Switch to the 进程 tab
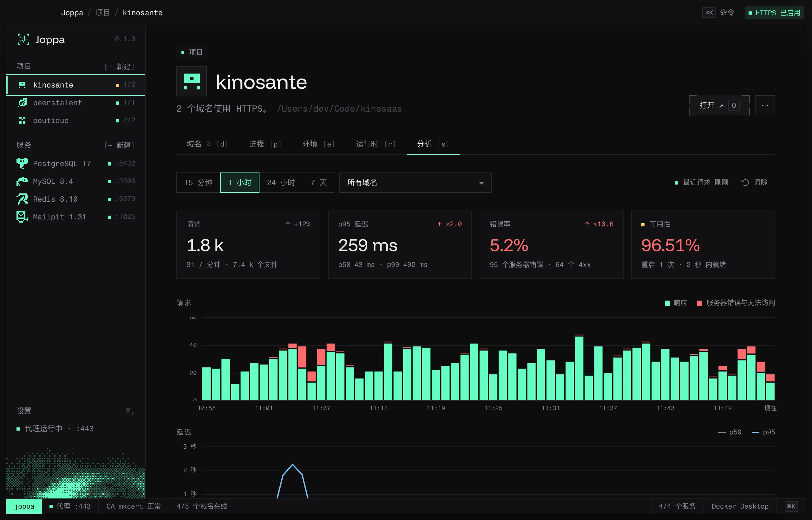 (265, 144)
